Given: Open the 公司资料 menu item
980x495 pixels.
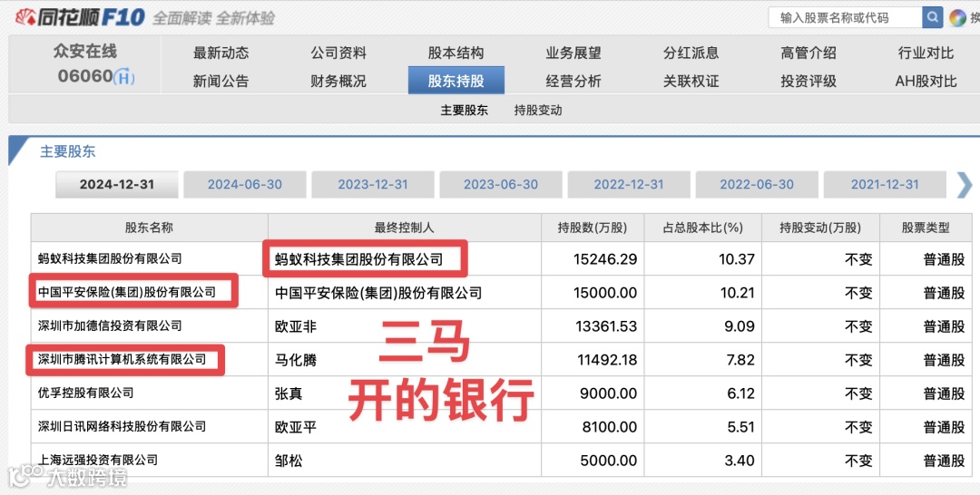Looking at the screenshot, I should point(338,53).
